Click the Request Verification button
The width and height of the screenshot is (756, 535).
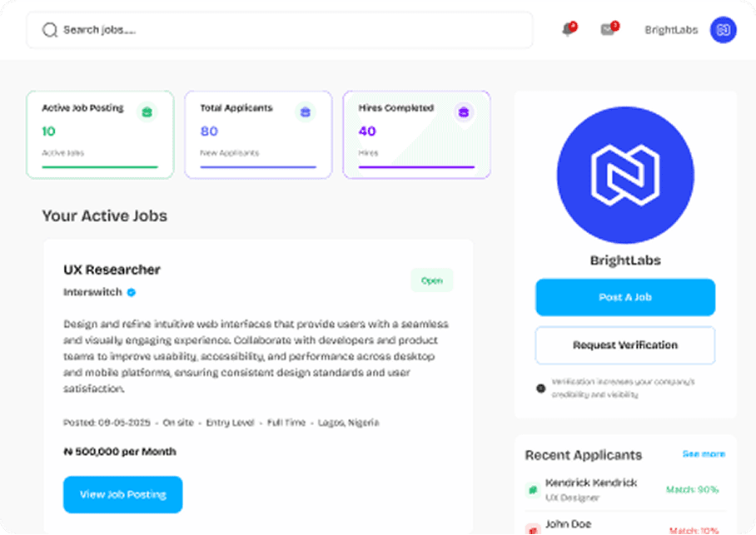click(x=624, y=345)
